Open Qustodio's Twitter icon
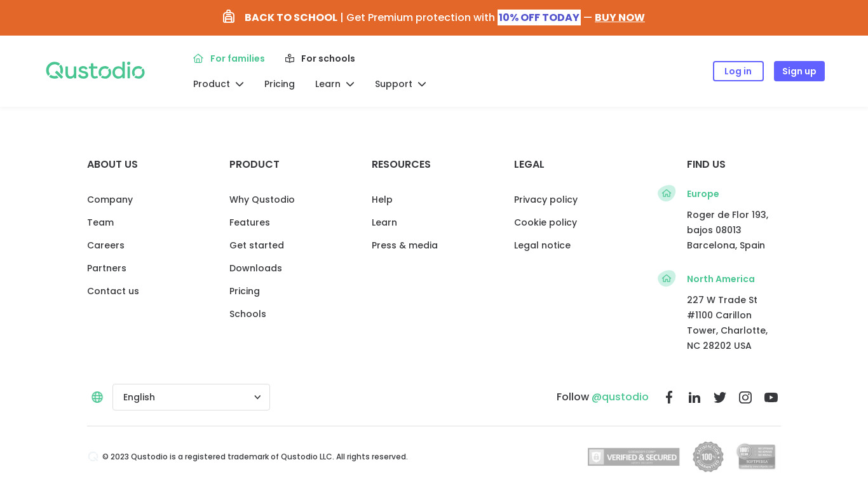The height and width of the screenshot is (488, 868). pyautogui.click(x=720, y=397)
